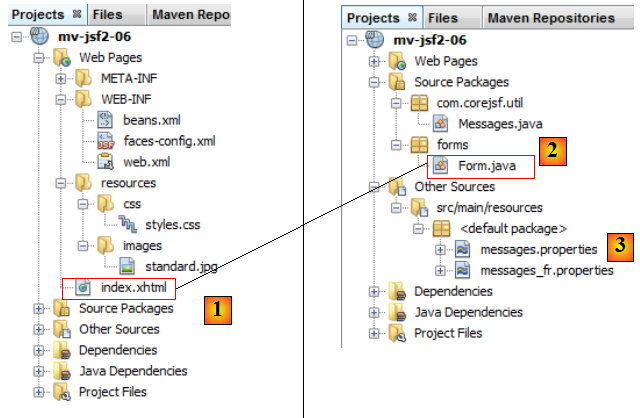
Task: Select the <default package> tree entry
Action: tap(513, 228)
